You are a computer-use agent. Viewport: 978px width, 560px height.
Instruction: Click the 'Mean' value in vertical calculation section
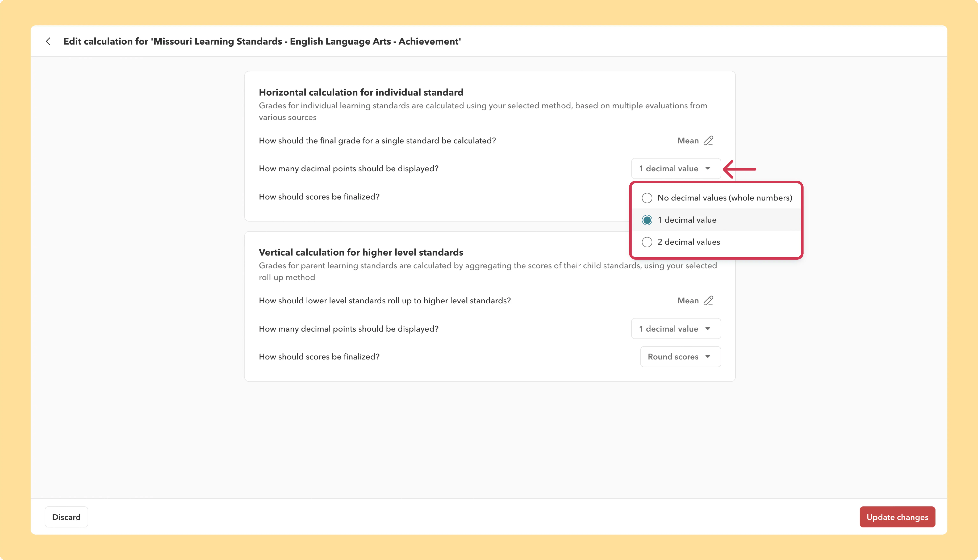coord(688,301)
